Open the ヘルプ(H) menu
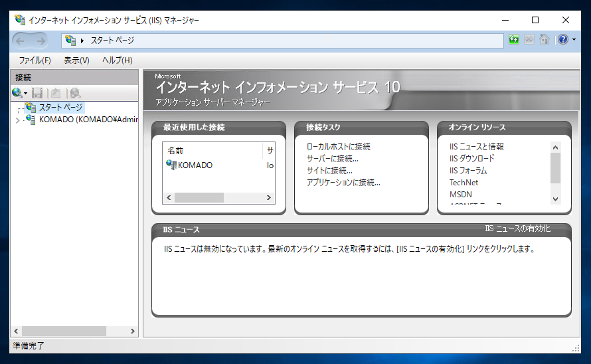The height and width of the screenshot is (364, 591). (x=118, y=60)
